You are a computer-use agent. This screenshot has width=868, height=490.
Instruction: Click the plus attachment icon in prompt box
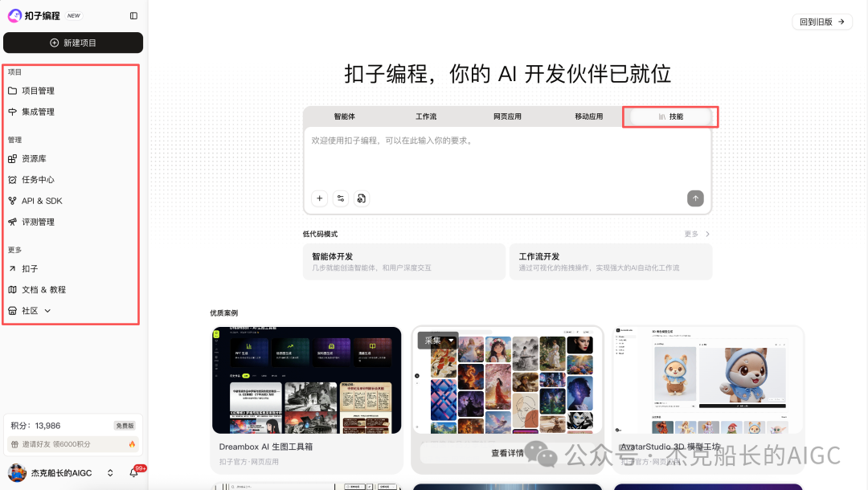(319, 198)
